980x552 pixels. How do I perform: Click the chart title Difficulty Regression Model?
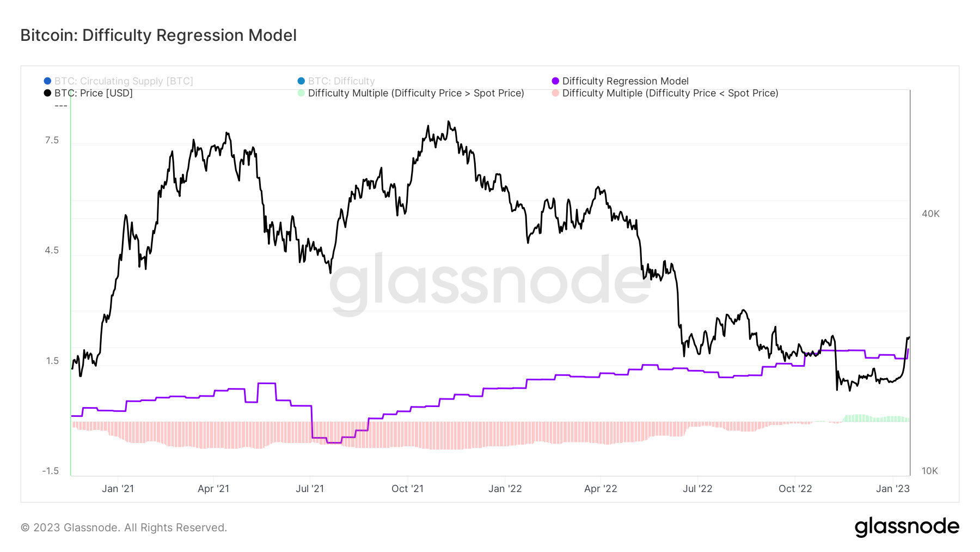[158, 35]
